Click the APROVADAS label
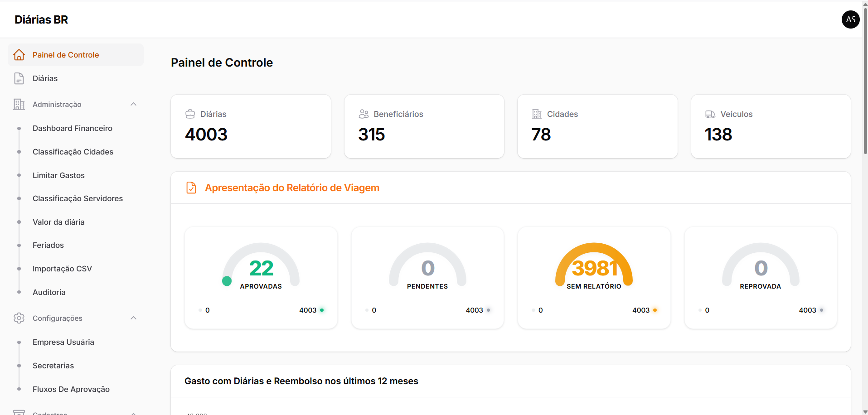868x415 pixels. point(261,286)
